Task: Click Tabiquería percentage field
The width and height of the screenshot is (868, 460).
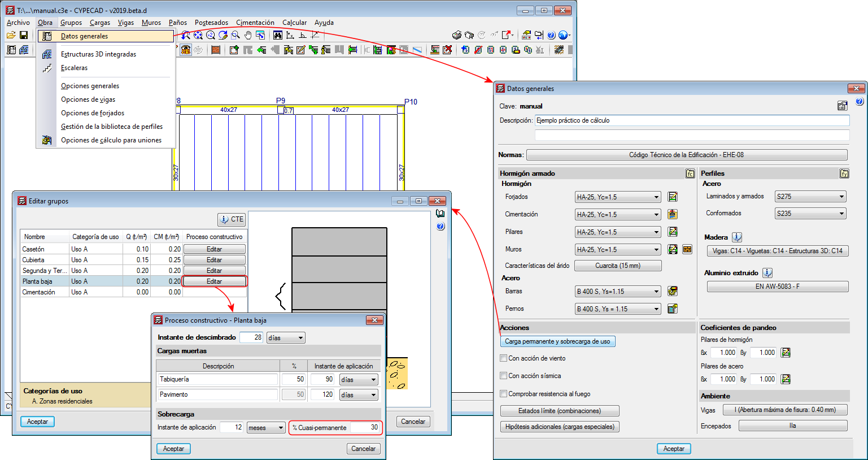Action: point(293,379)
